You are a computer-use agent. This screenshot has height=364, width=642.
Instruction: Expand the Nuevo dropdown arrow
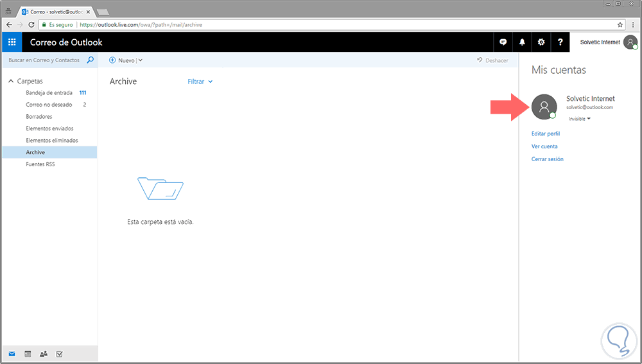[141, 60]
